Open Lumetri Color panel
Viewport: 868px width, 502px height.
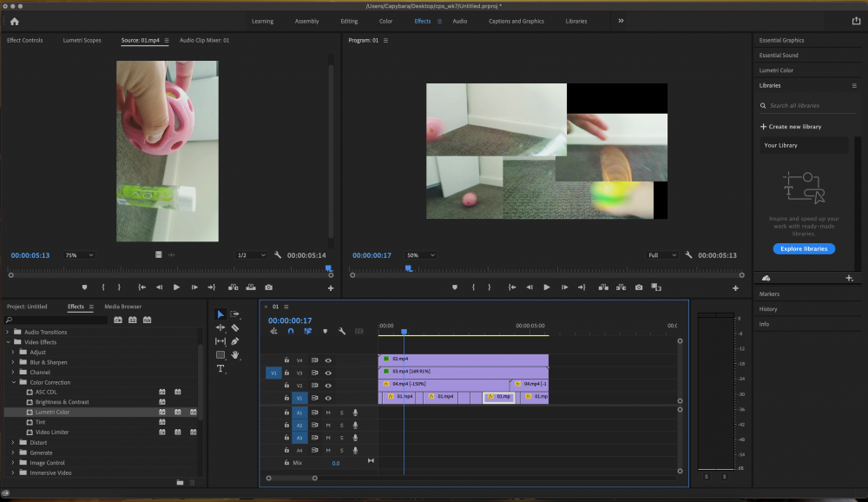pos(776,70)
